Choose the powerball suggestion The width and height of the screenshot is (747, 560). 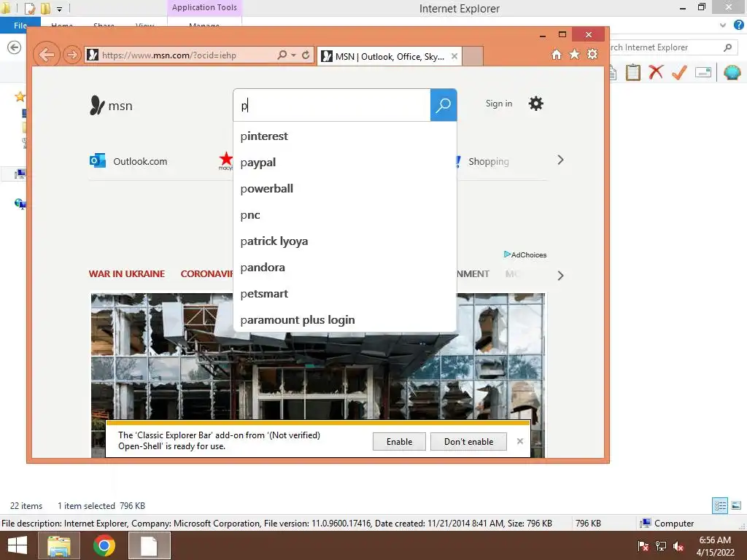(345, 189)
